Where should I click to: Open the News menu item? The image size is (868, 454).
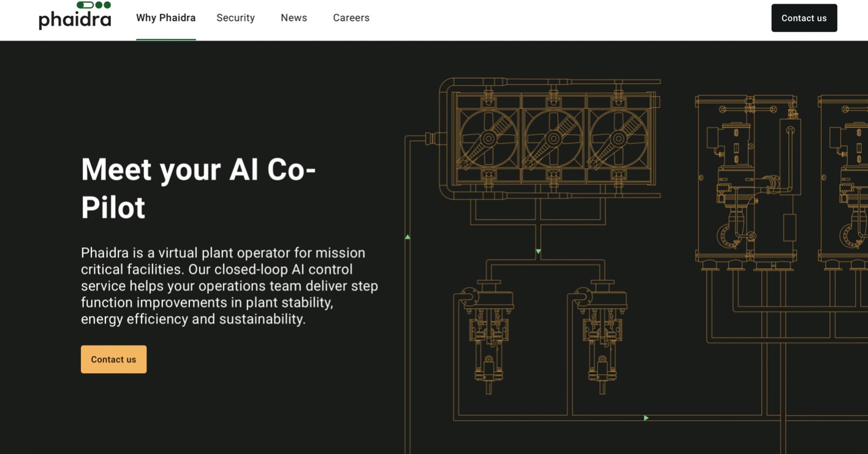tap(294, 18)
